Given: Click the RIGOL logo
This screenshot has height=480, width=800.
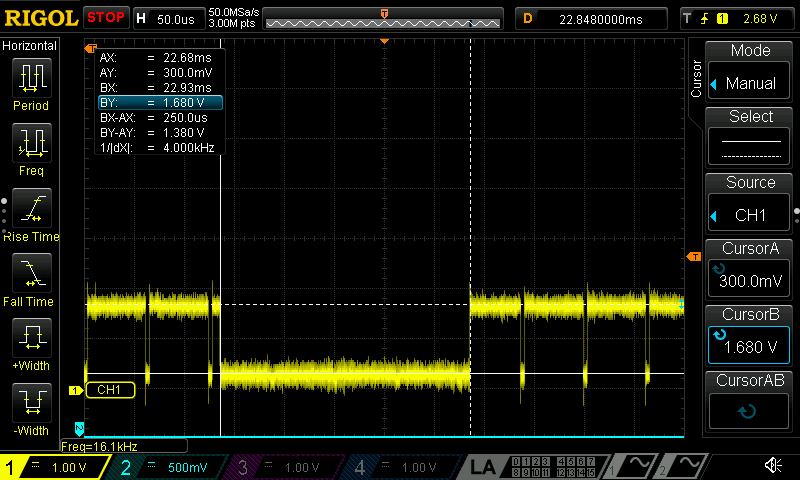Looking at the screenshot, I should pyautogui.click(x=40, y=18).
